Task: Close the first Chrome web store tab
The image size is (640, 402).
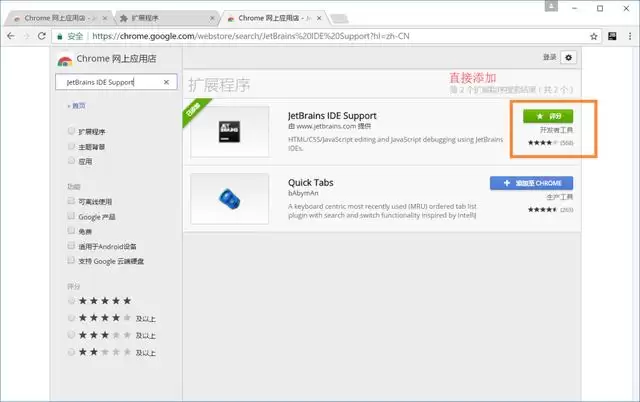Action: [x=104, y=18]
